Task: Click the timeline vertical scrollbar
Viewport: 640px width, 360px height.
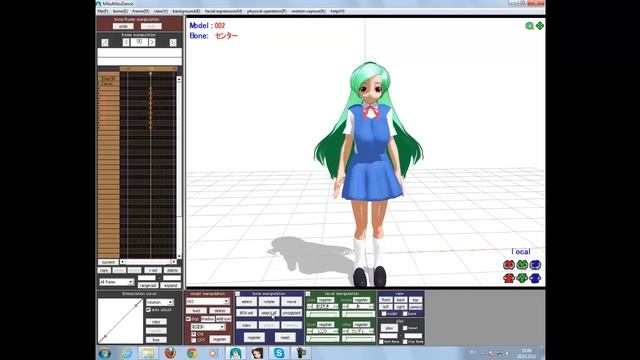Action: coord(179,167)
